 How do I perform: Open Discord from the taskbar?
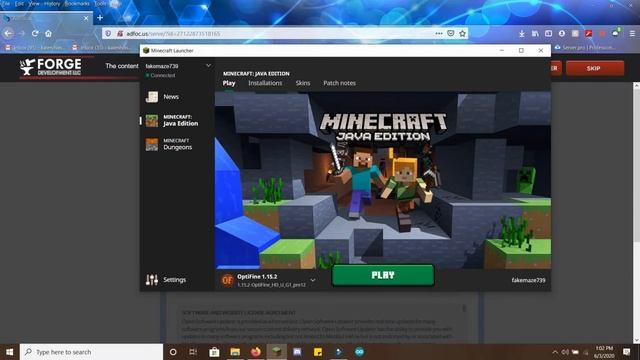(x=297, y=352)
